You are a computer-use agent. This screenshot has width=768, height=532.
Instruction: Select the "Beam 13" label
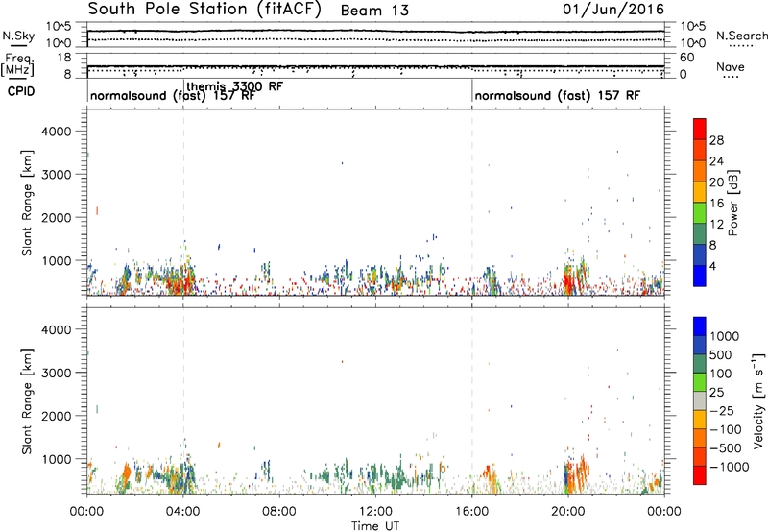coord(374,11)
